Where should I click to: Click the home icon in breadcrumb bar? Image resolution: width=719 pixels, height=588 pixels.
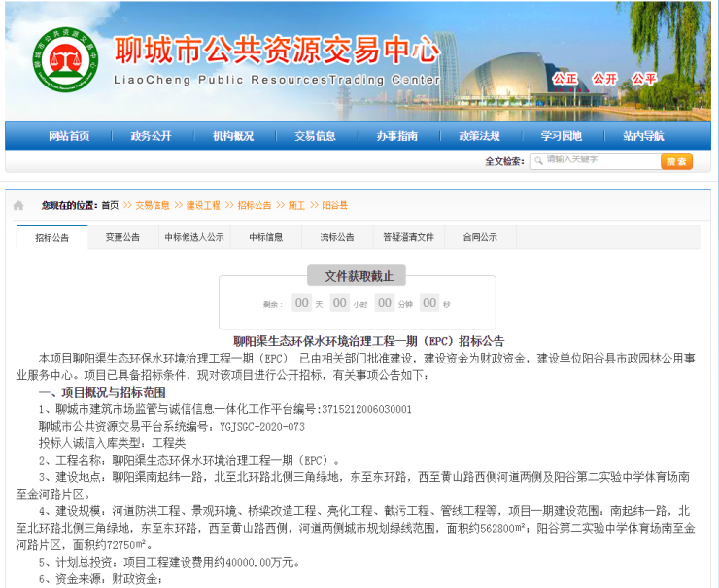point(17,206)
